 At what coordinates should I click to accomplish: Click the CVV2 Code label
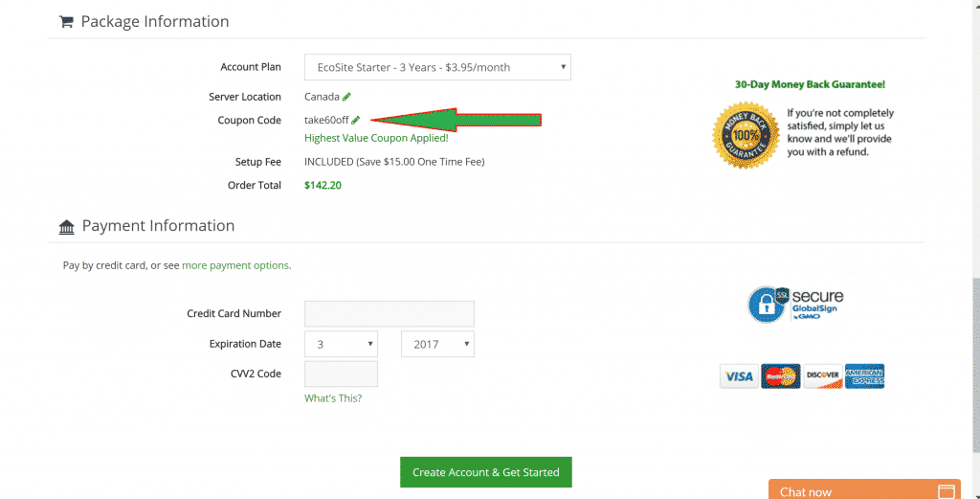[x=256, y=374]
